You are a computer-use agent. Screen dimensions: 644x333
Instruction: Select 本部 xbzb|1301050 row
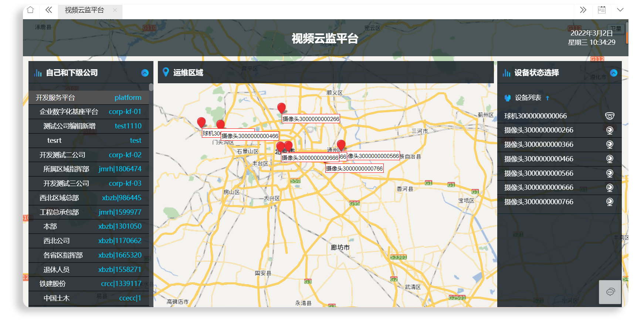(x=89, y=226)
